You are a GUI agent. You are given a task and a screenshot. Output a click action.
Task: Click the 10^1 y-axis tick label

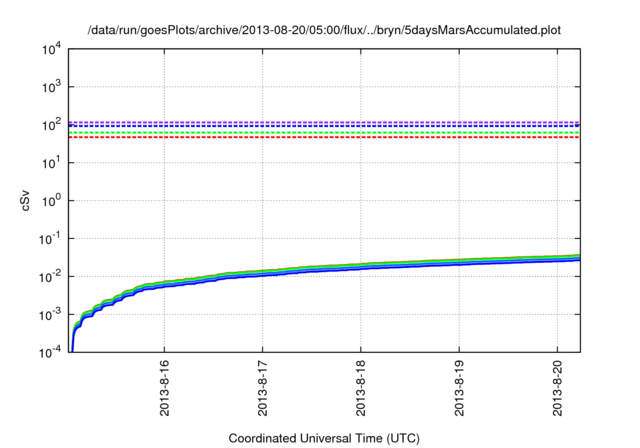tap(51, 163)
